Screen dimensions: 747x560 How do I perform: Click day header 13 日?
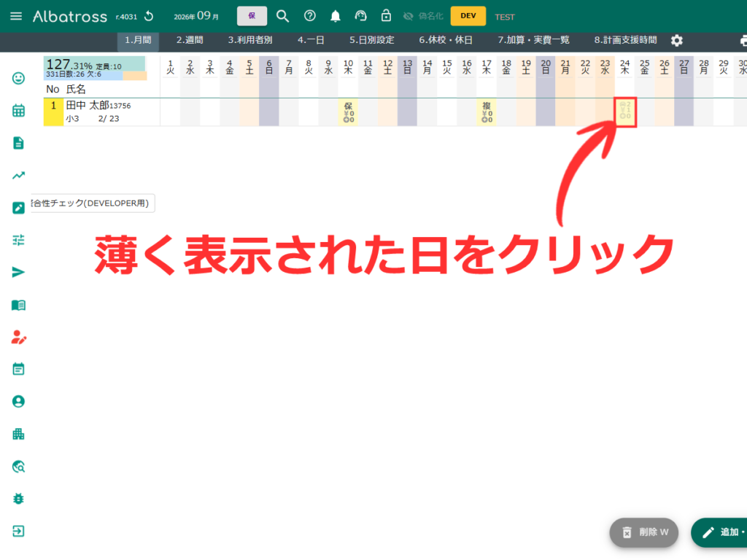pyautogui.click(x=407, y=66)
